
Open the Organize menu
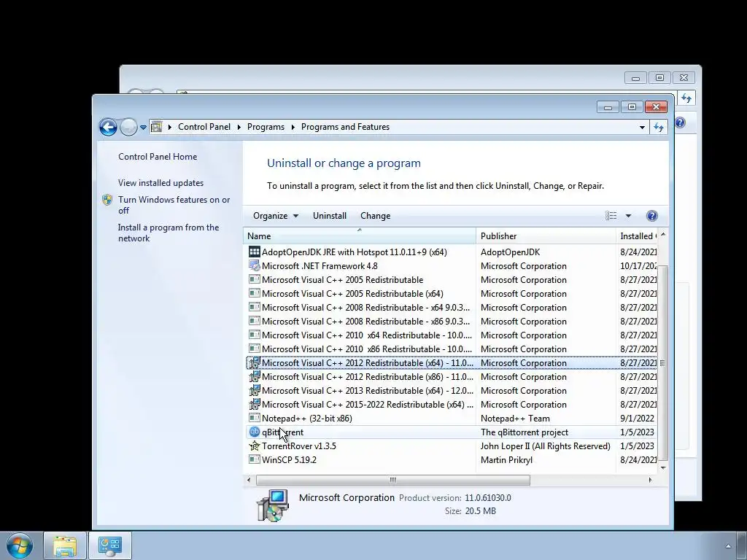point(275,216)
